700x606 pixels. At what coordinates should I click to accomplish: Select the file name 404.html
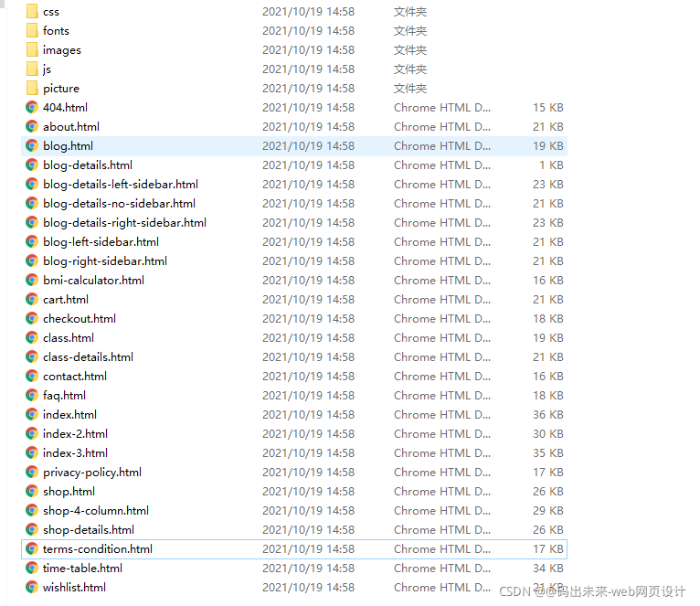[65, 108]
